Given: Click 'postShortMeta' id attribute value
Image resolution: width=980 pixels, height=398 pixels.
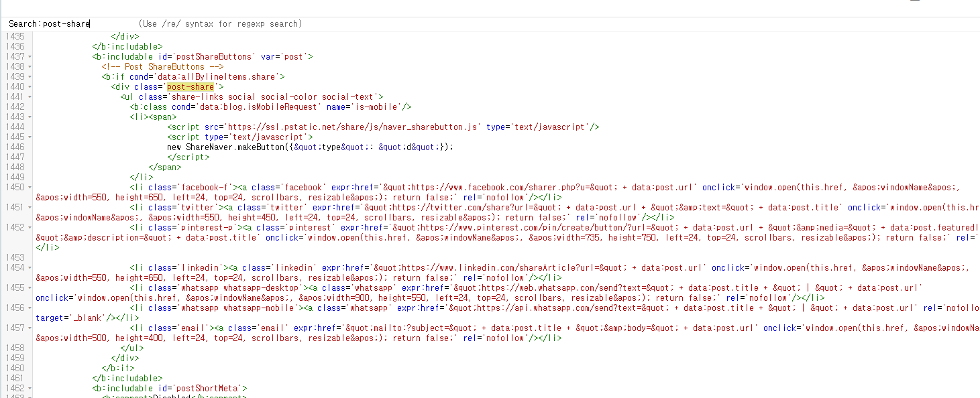Looking at the screenshot, I should point(209,388).
